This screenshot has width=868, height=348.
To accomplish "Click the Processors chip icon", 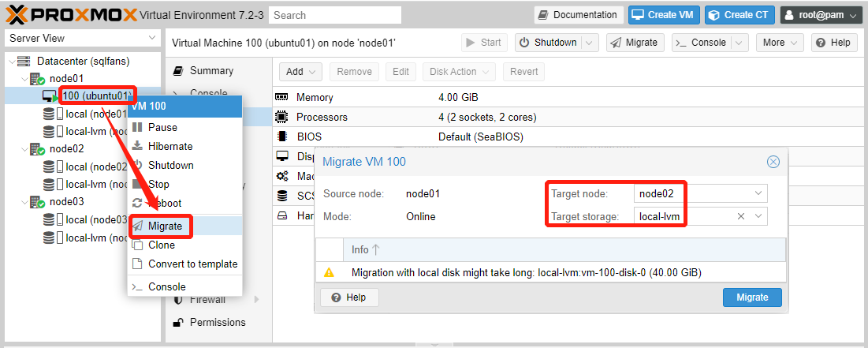I will [281, 118].
